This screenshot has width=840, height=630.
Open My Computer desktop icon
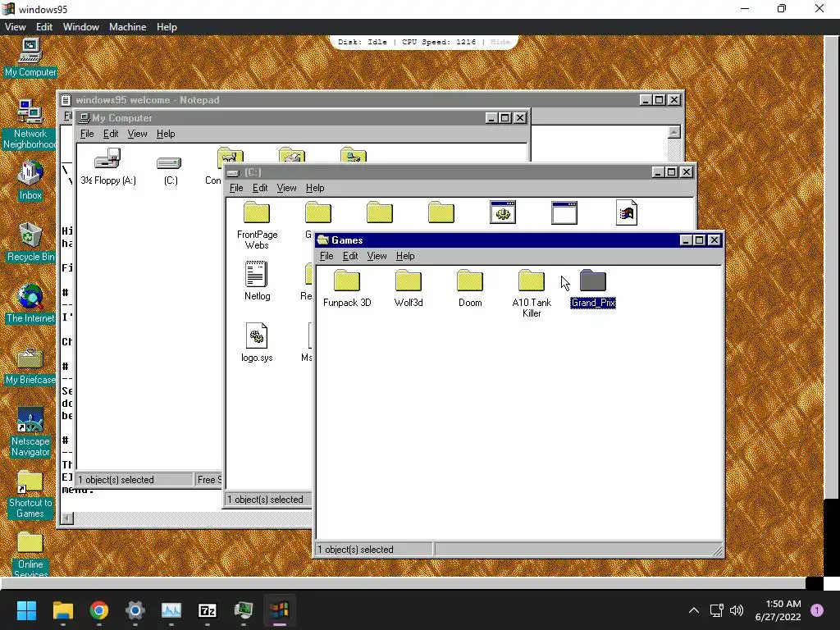pyautogui.click(x=30, y=57)
